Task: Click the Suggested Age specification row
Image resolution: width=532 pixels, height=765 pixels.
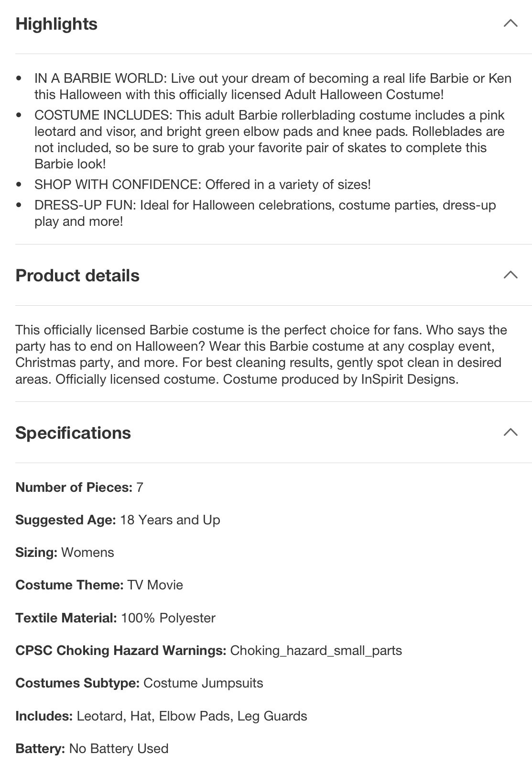Action: pos(118,520)
